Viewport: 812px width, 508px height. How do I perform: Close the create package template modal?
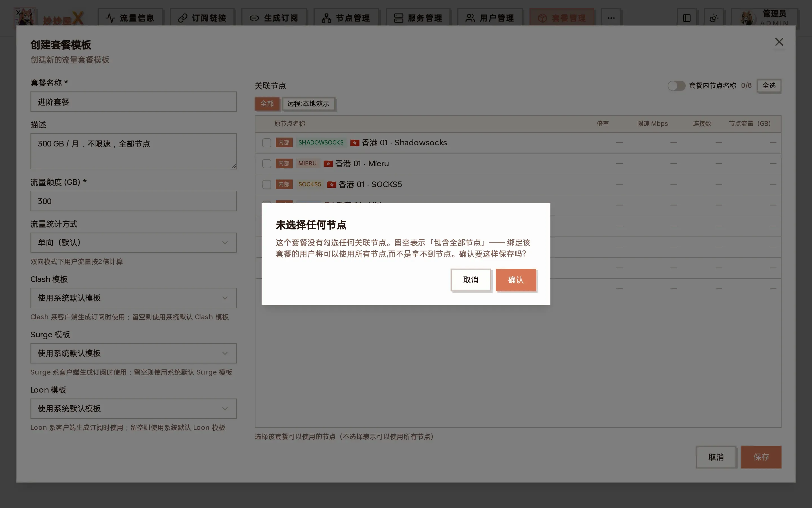tap(779, 42)
